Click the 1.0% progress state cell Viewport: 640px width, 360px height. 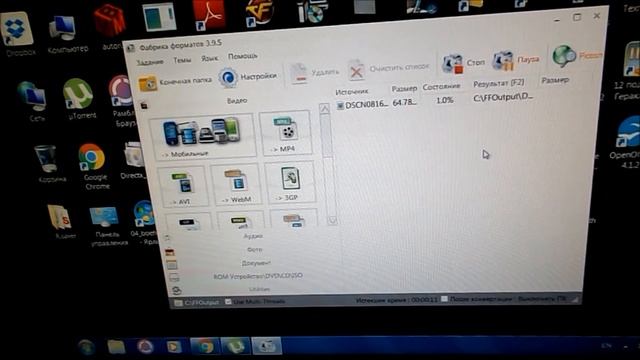[444, 100]
